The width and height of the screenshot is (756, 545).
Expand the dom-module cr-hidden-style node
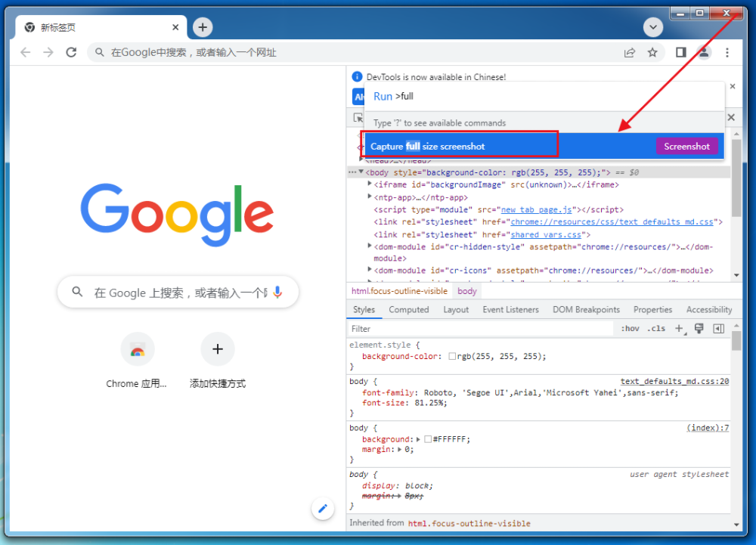[370, 246]
